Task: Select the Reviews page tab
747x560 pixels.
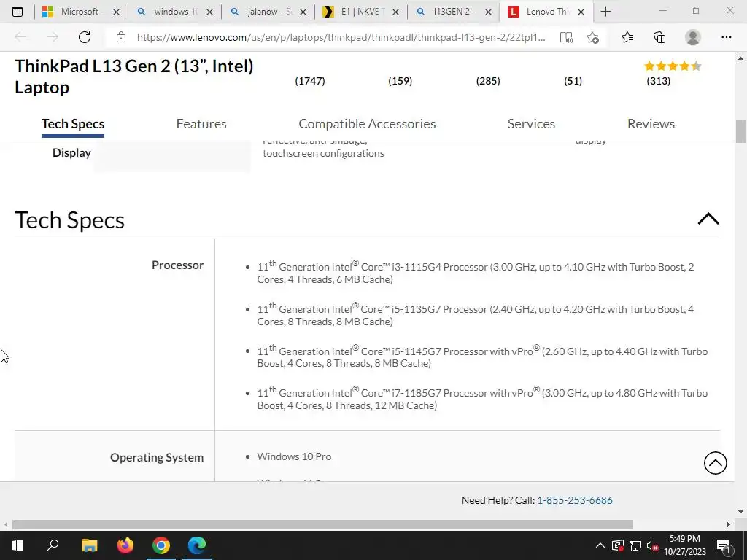Action: (x=651, y=124)
